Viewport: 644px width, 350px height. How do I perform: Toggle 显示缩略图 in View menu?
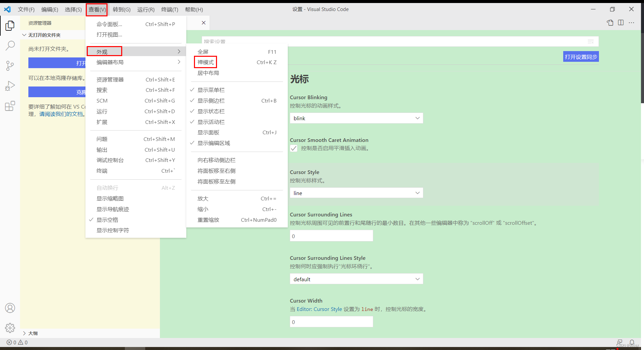pos(136,198)
